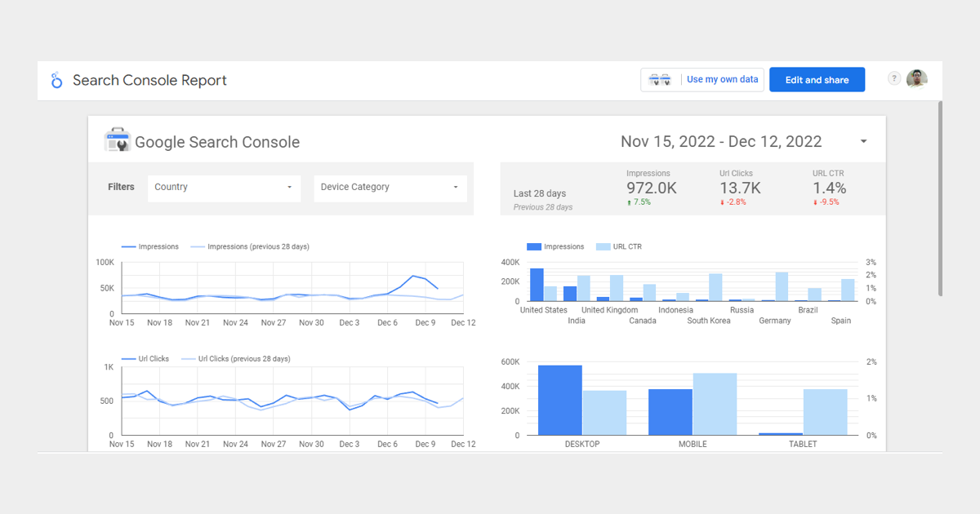
Task: Click the United States impressions bar
Action: point(537,285)
